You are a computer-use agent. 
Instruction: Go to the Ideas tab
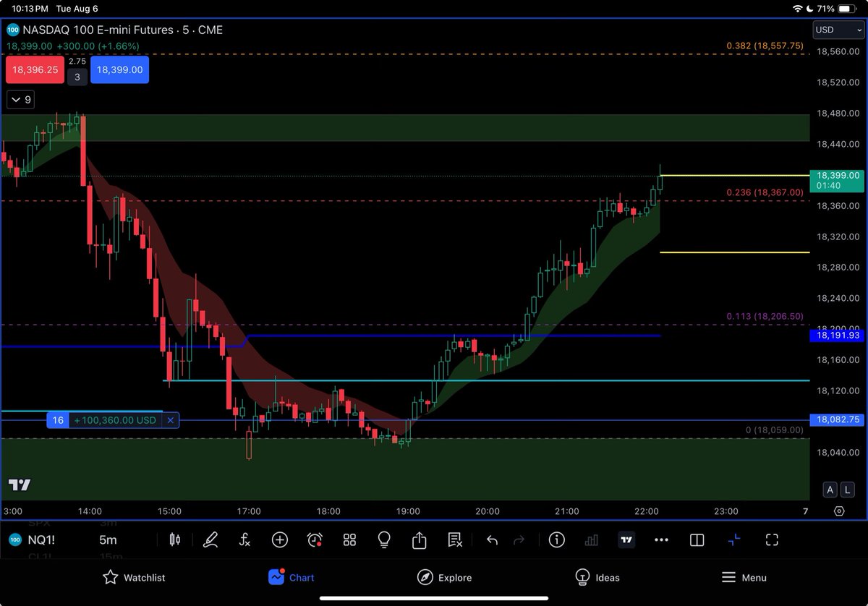pyautogui.click(x=597, y=577)
